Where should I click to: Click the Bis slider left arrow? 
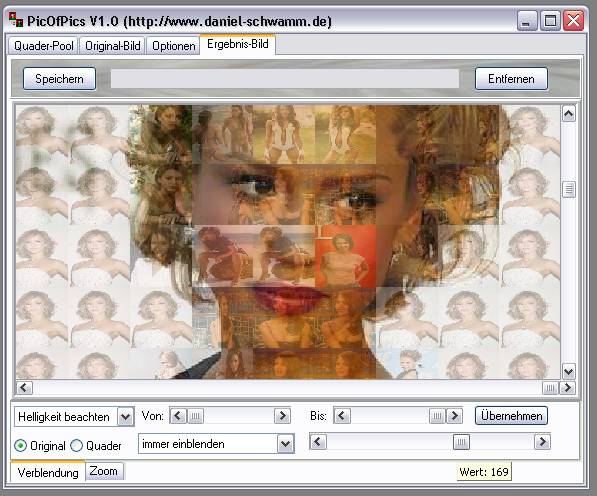click(342, 416)
